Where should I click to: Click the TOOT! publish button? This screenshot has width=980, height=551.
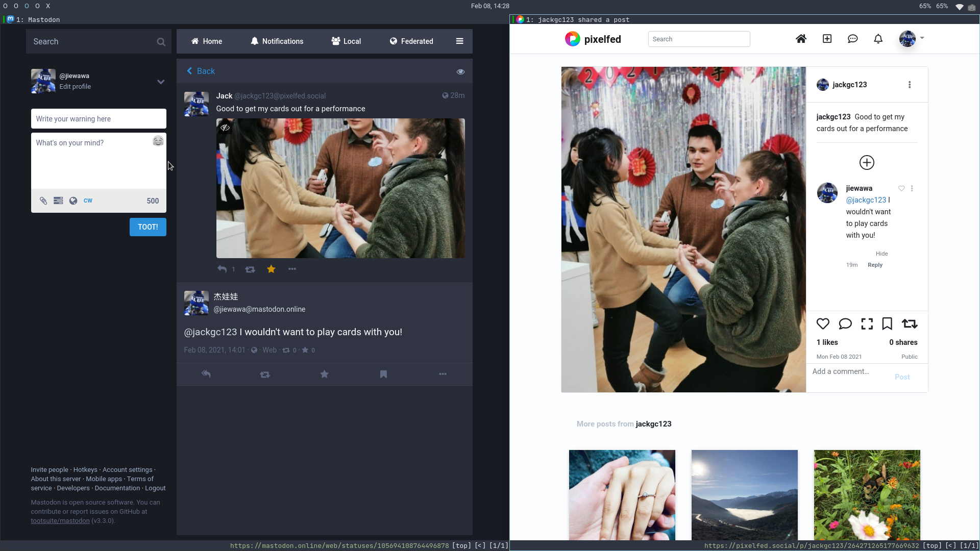pyautogui.click(x=148, y=227)
